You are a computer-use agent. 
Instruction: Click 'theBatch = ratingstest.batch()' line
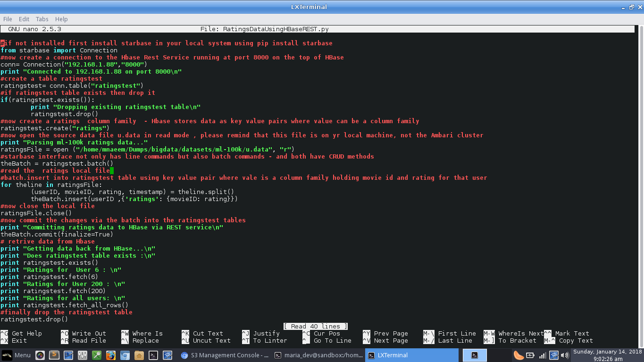pos(57,163)
